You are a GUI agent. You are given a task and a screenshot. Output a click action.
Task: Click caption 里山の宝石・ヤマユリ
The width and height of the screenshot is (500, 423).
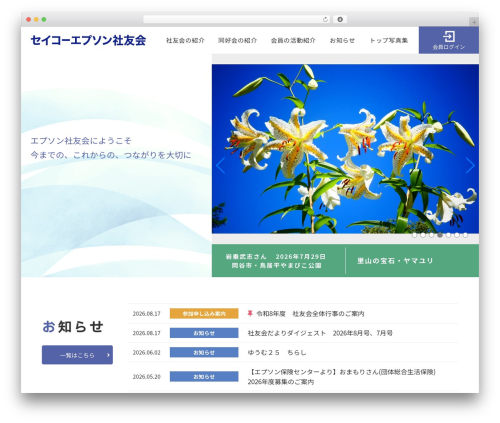(x=395, y=261)
